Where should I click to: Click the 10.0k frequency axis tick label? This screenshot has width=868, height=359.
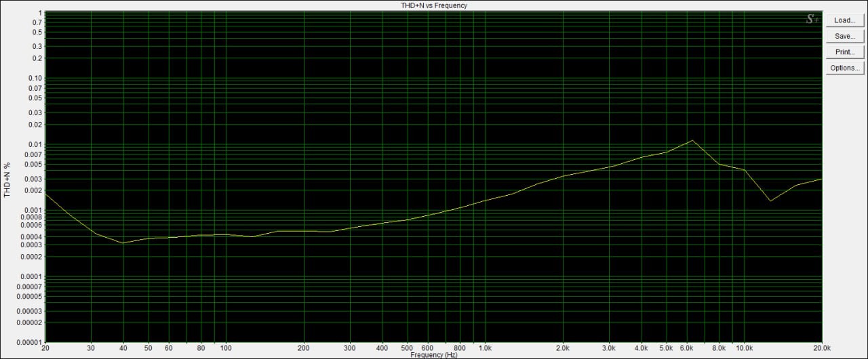744,347
